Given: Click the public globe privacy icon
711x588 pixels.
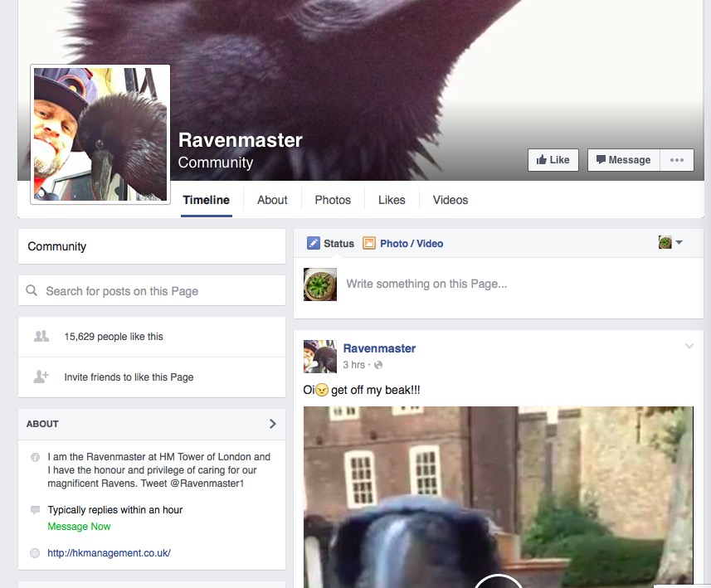Looking at the screenshot, I should 378,365.
